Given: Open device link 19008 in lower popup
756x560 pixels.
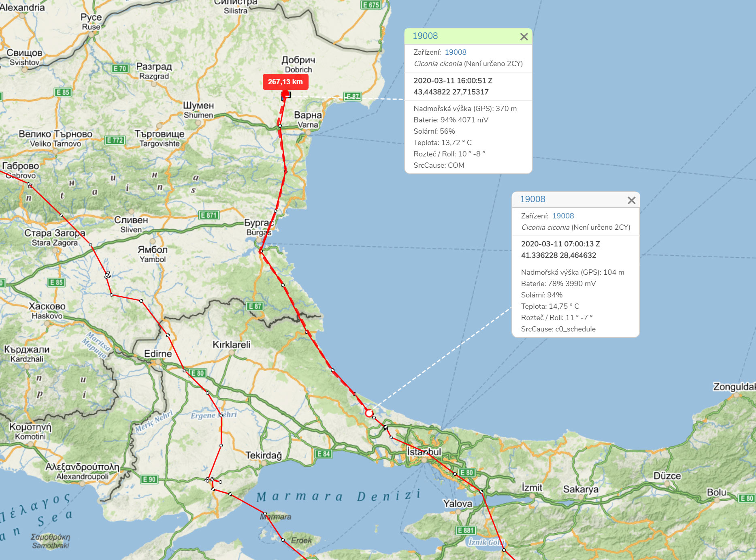Looking at the screenshot, I should 563,216.
